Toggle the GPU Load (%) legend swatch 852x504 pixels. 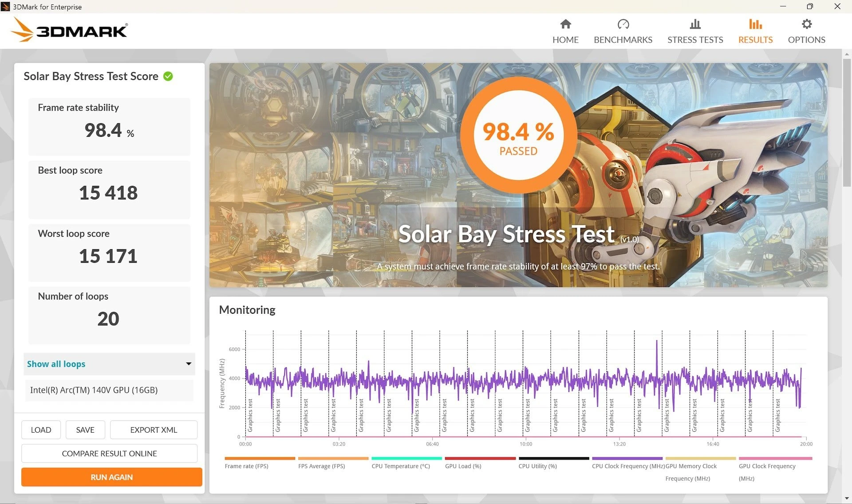point(480,458)
